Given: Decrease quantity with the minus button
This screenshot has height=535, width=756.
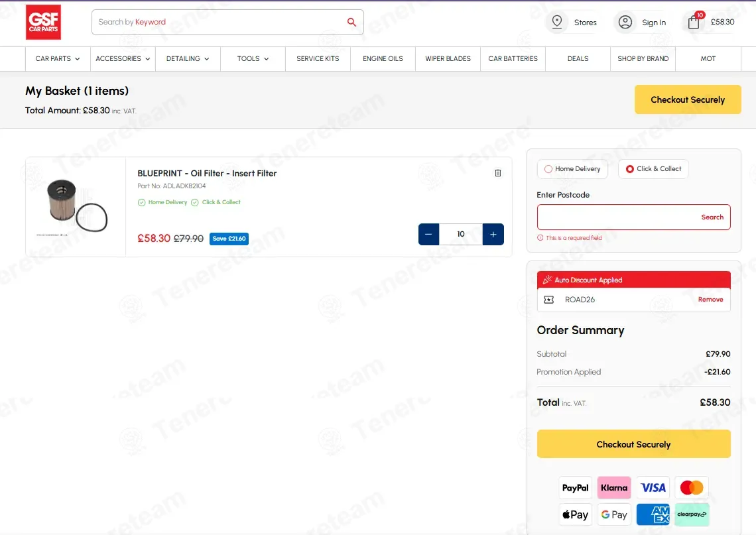Looking at the screenshot, I should [x=428, y=234].
